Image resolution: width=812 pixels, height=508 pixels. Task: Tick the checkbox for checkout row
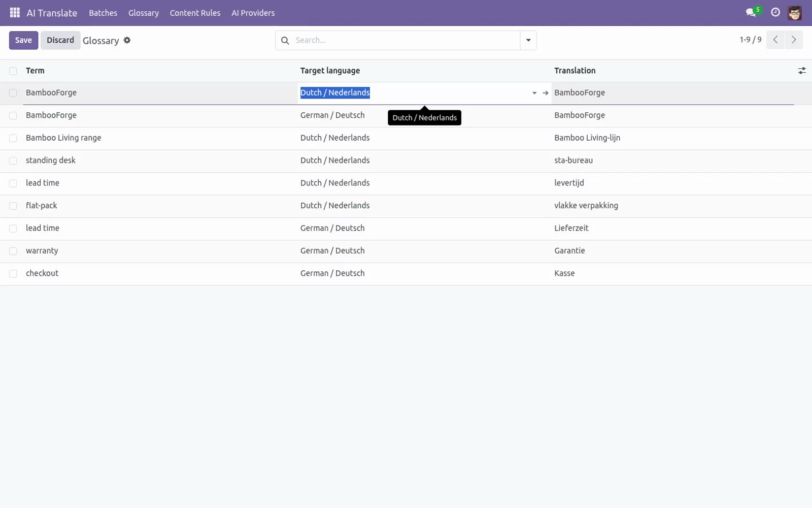point(13,274)
